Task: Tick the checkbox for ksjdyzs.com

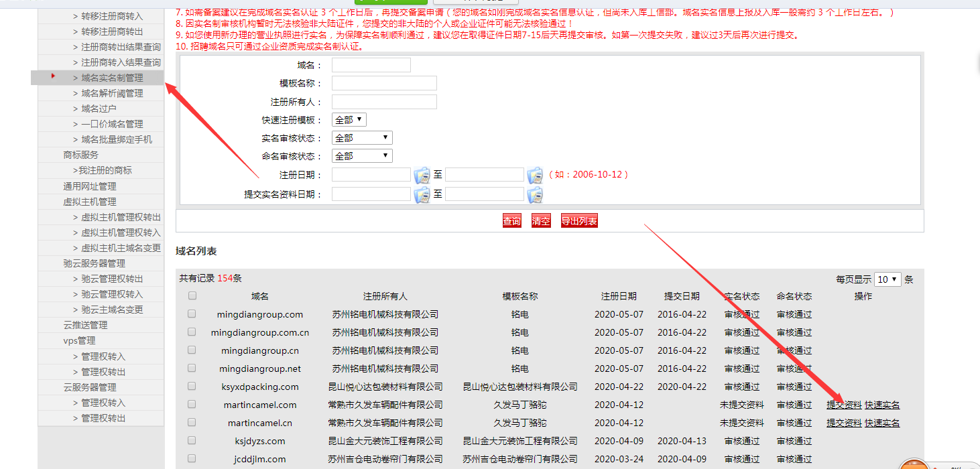Action: (x=192, y=440)
